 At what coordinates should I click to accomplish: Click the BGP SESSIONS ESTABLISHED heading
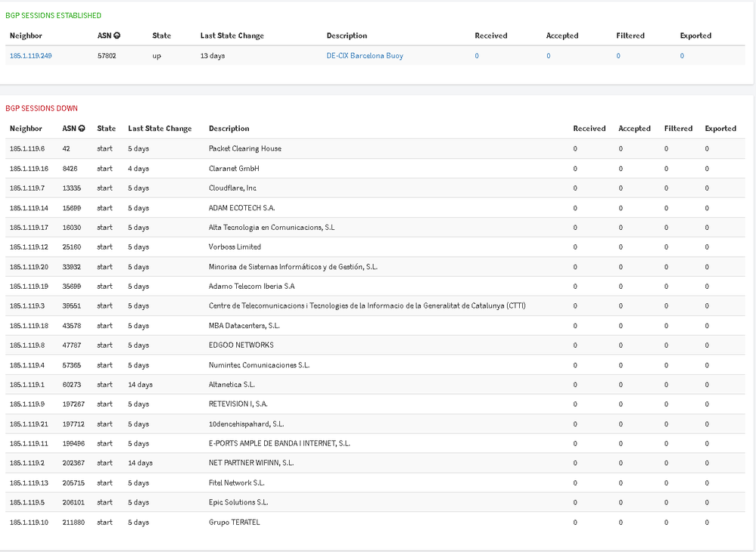click(x=53, y=15)
